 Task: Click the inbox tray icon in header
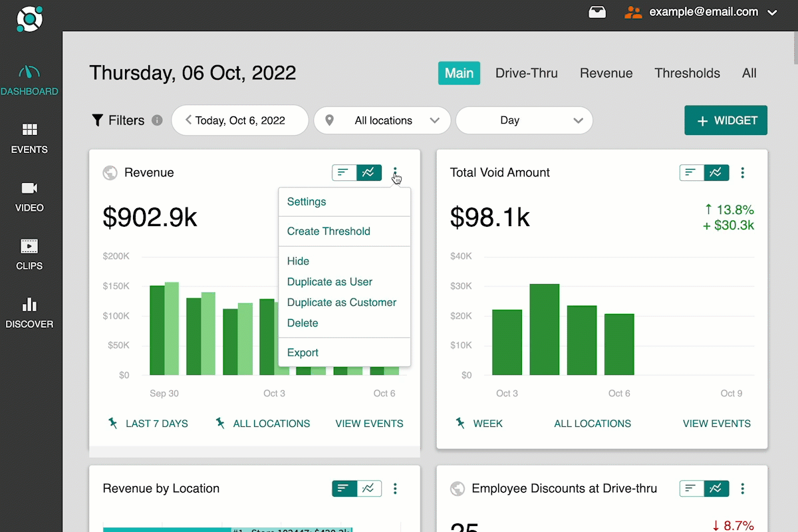pos(597,12)
